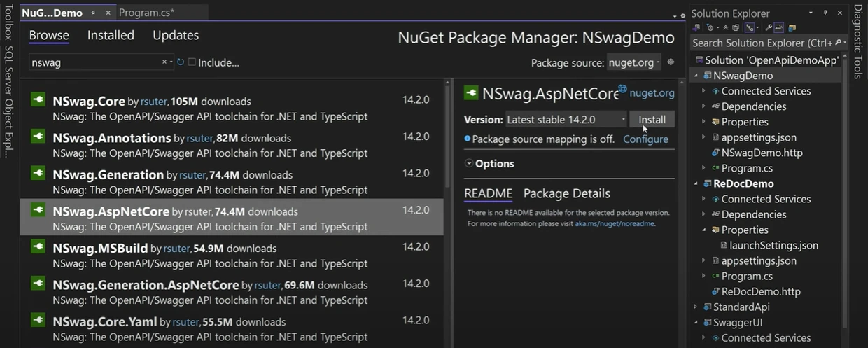Clear the nswag search text
The image size is (868, 348).
click(x=164, y=62)
